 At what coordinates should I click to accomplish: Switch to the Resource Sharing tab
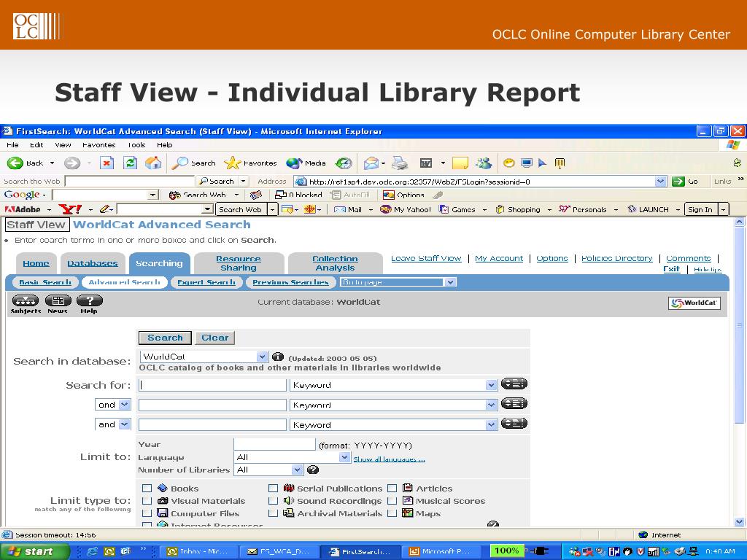coord(239,262)
